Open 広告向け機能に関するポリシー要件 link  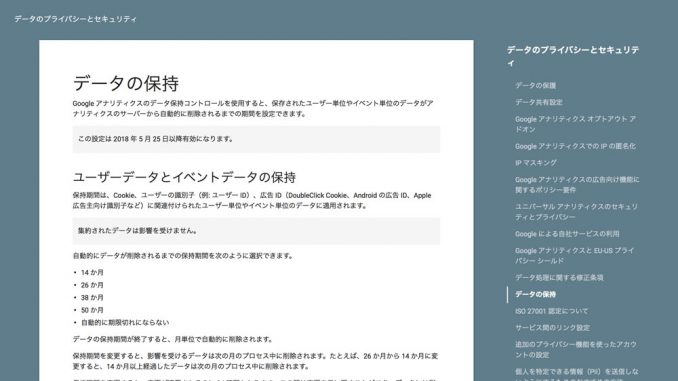pyautogui.click(x=577, y=185)
